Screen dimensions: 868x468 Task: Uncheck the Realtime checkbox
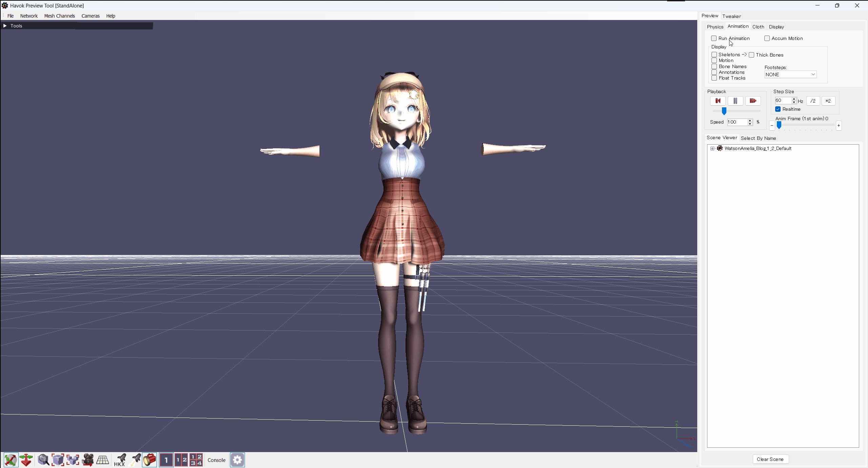point(778,109)
